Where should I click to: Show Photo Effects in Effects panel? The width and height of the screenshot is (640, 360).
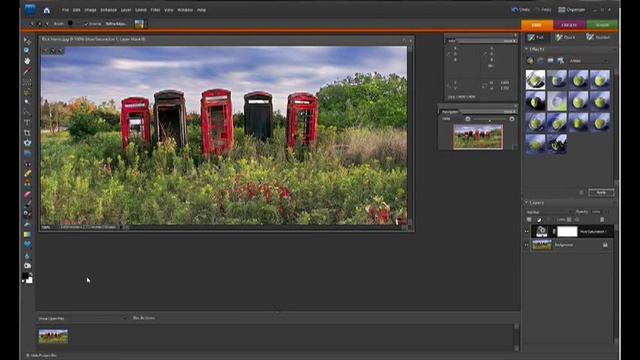coord(551,60)
